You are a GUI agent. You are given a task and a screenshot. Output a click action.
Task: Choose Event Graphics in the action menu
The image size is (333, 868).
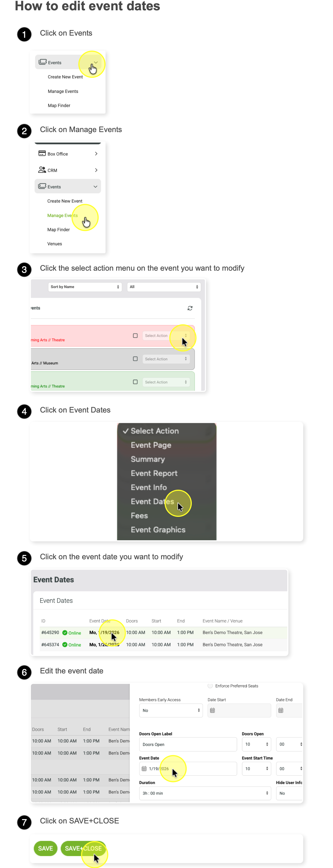pos(158,530)
